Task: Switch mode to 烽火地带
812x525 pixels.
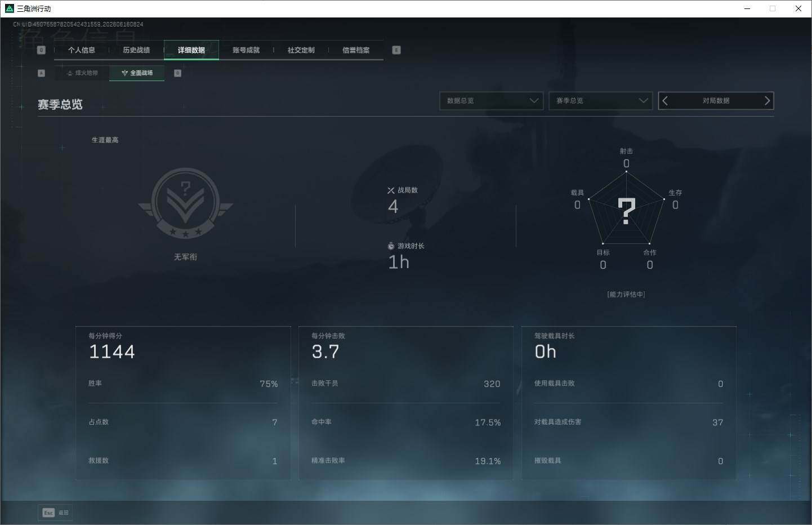Action: point(82,73)
